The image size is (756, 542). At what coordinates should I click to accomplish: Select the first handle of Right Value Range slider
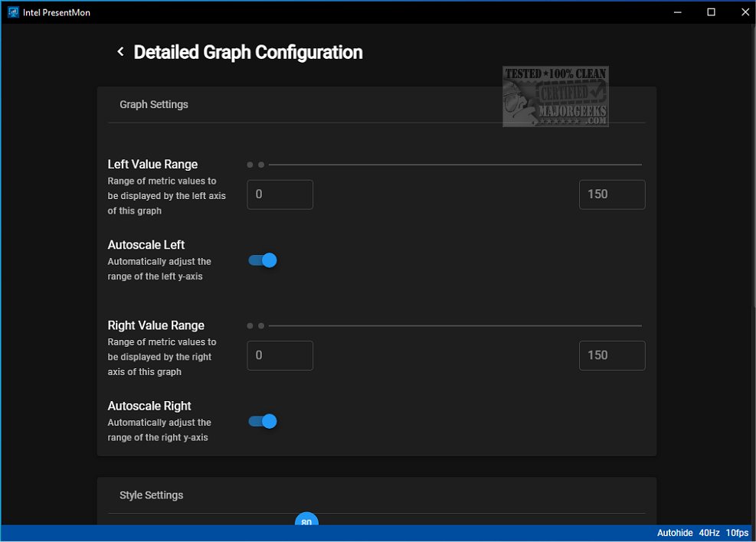click(250, 325)
